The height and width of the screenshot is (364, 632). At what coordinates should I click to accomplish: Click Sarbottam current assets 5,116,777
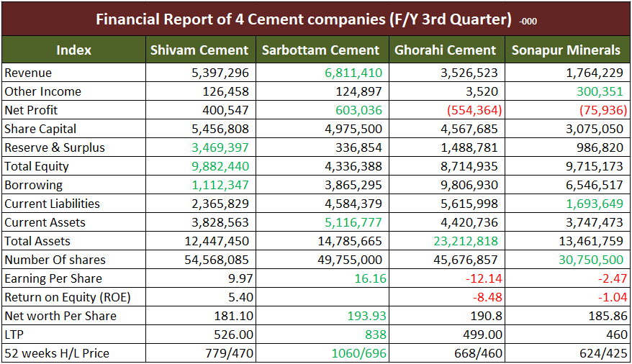click(353, 222)
